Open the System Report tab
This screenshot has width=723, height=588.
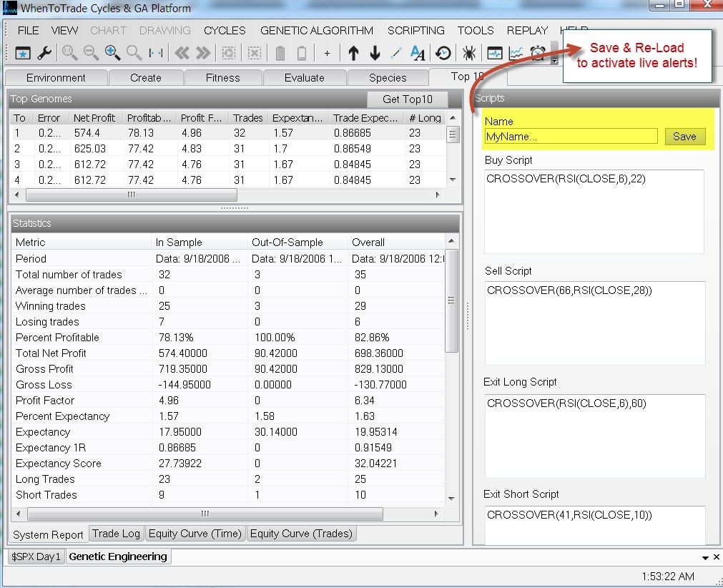click(x=48, y=534)
